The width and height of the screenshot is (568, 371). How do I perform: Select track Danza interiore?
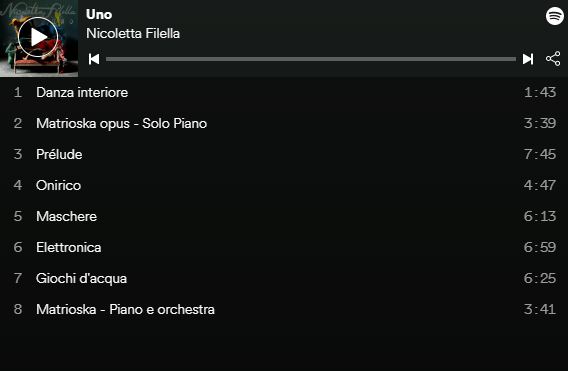[x=284, y=92]
